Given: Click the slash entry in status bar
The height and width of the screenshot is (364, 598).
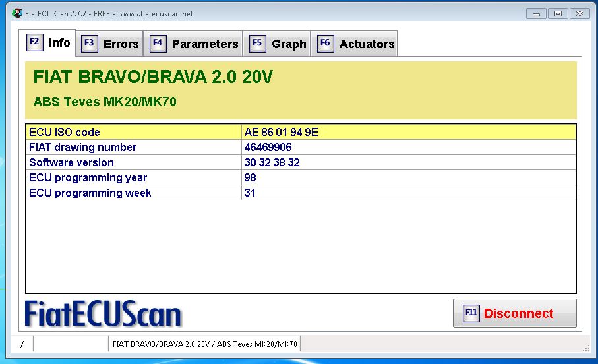Looking at the screenshot, I should tap(22, 344).
